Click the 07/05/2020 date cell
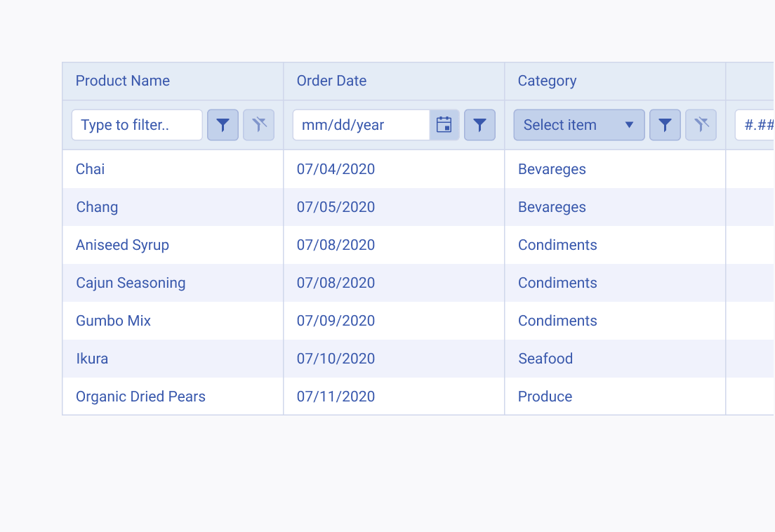This screenshot has width=775, height=532. point(394,207)
